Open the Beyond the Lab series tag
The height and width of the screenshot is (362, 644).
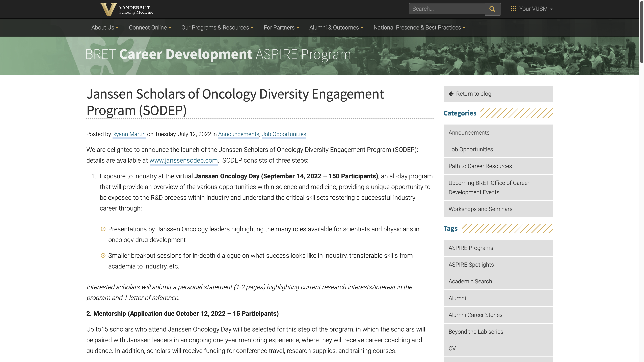click(498, 332)
